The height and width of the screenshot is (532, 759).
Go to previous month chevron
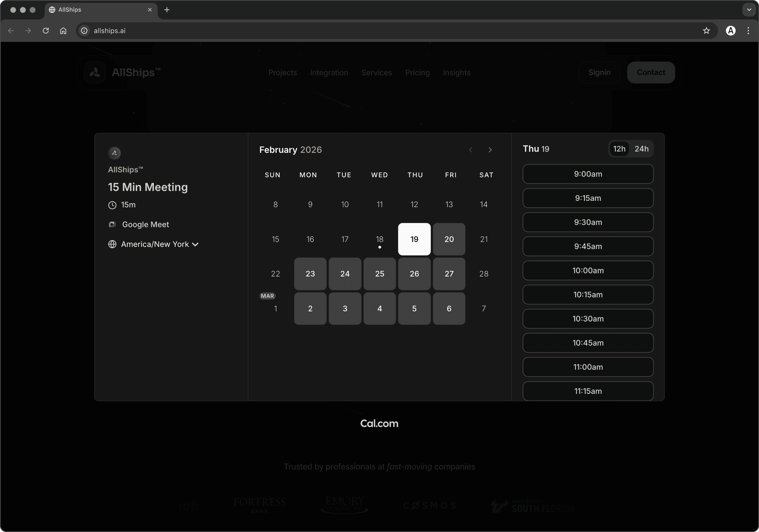(x=470, y=150)
